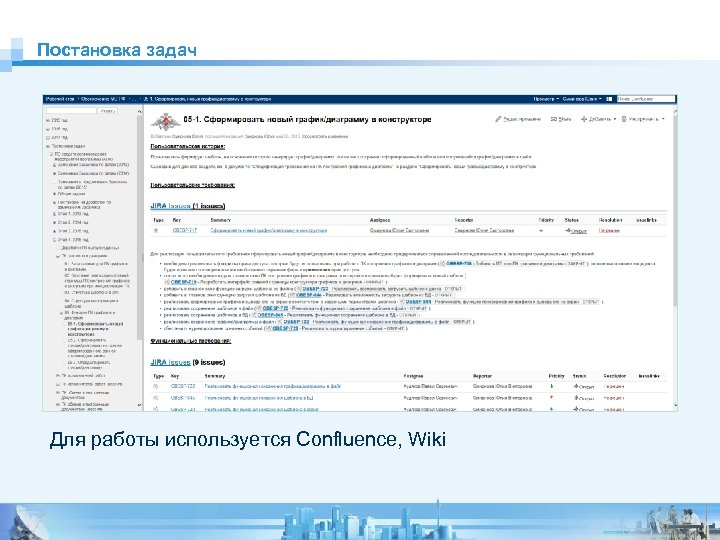Open the Сформировать новый график summary link

pyautogui.click(x=269, y=230)
